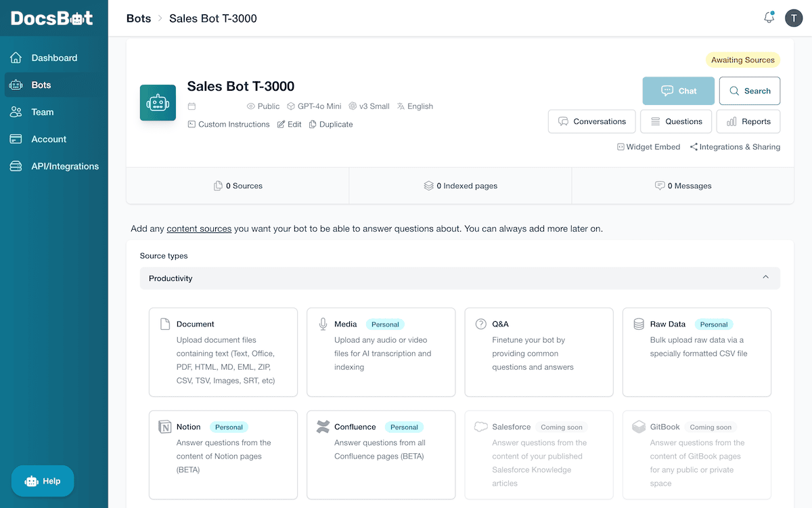The width and height of the screenshot is (812, 508).
Task: Click the Personal badge on Media
Action: click(385, 324)
